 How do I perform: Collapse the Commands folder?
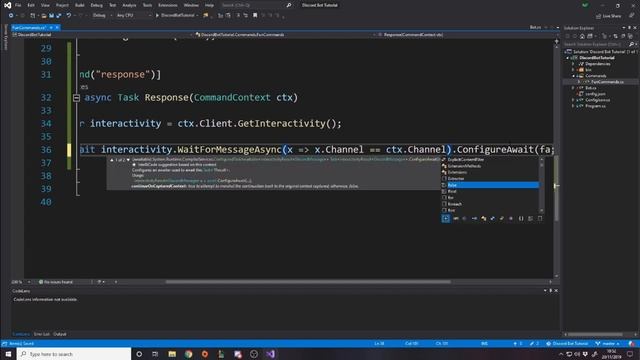tap(573, 76)
